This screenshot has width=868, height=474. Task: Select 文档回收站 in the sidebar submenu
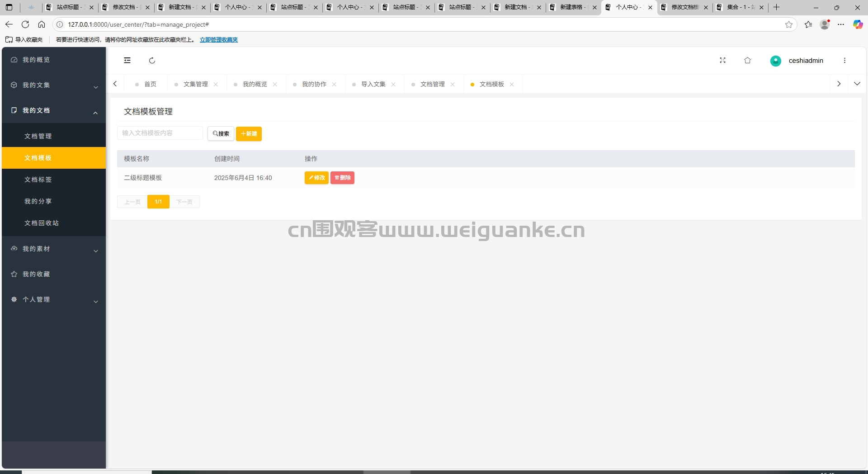point(54,223)
